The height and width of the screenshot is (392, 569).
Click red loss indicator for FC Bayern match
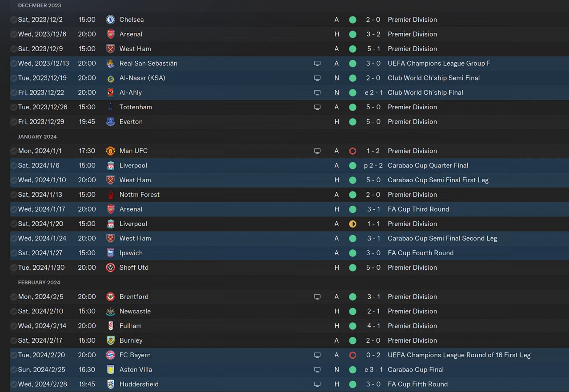coord(353,355)
